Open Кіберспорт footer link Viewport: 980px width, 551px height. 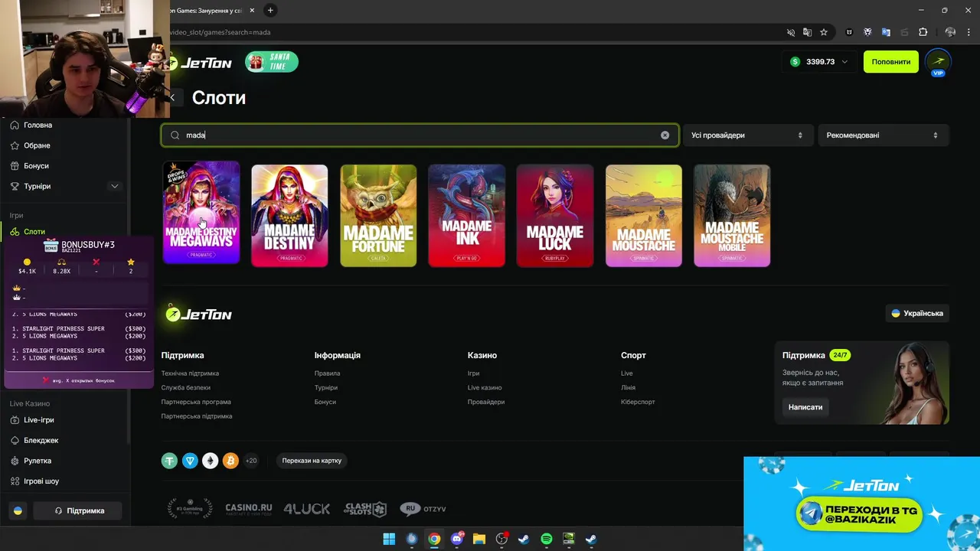pos(638,402)
